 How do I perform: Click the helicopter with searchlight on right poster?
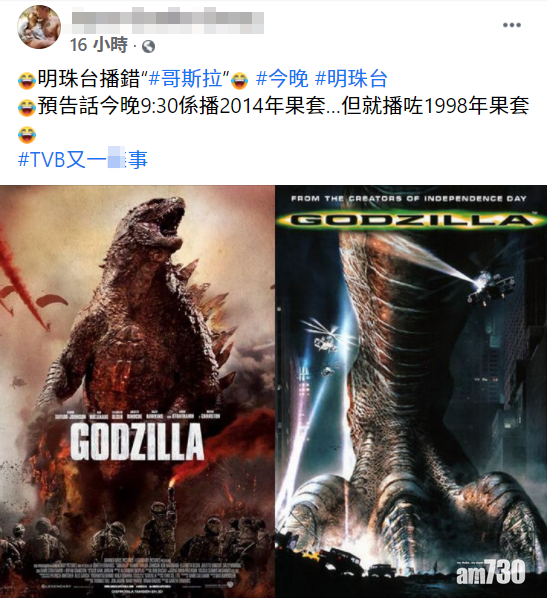pyautogui.click(x=488, y=285)
